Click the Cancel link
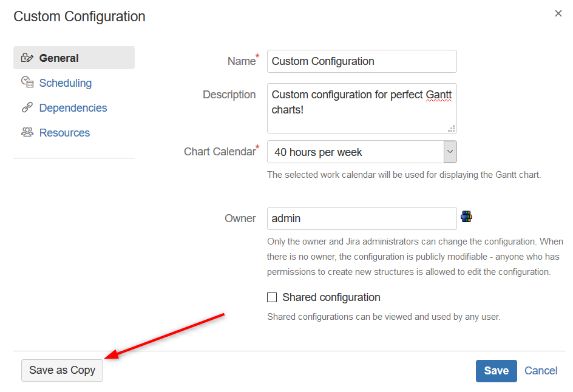This screenshot has height=392, width=573. (x=540, y=370)
